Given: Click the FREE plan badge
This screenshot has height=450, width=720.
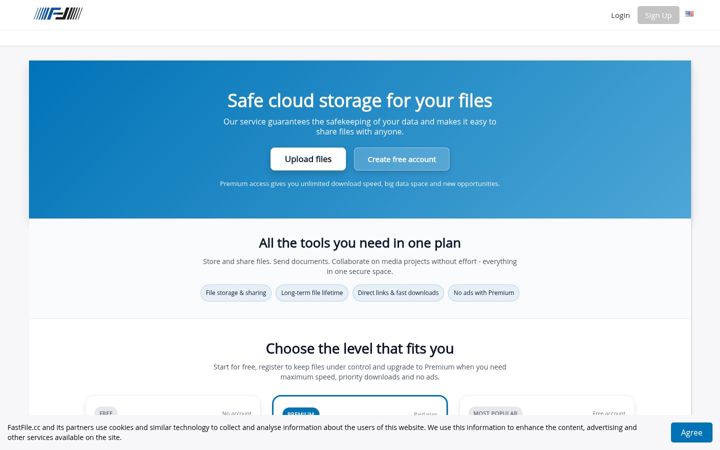Looking at the screenshot, I should pyautogui.click(x=106, y=412).
